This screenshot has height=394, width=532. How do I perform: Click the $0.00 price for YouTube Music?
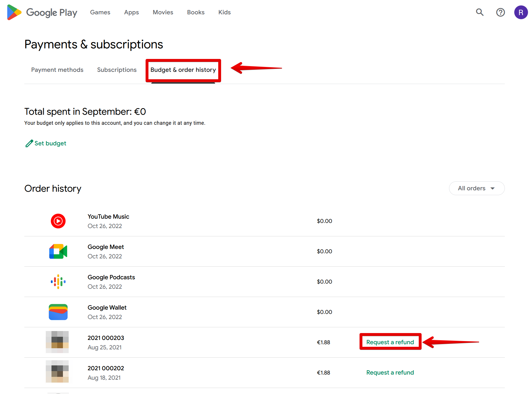[x=324, y=221]
